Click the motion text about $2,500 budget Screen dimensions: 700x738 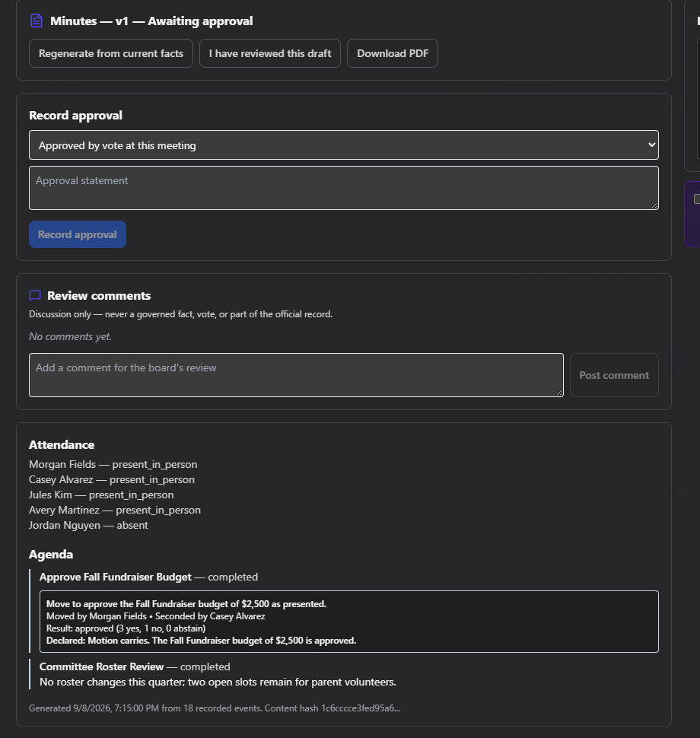point(186,604)
